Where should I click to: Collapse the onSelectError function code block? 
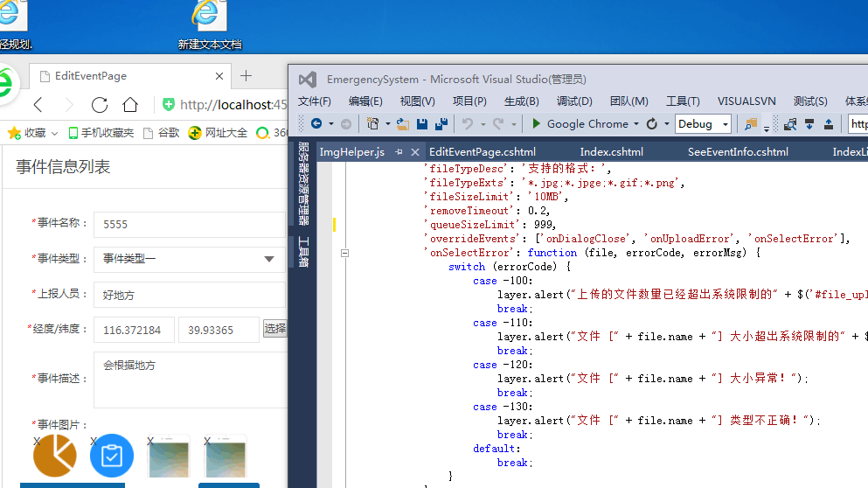click(345, 253)
